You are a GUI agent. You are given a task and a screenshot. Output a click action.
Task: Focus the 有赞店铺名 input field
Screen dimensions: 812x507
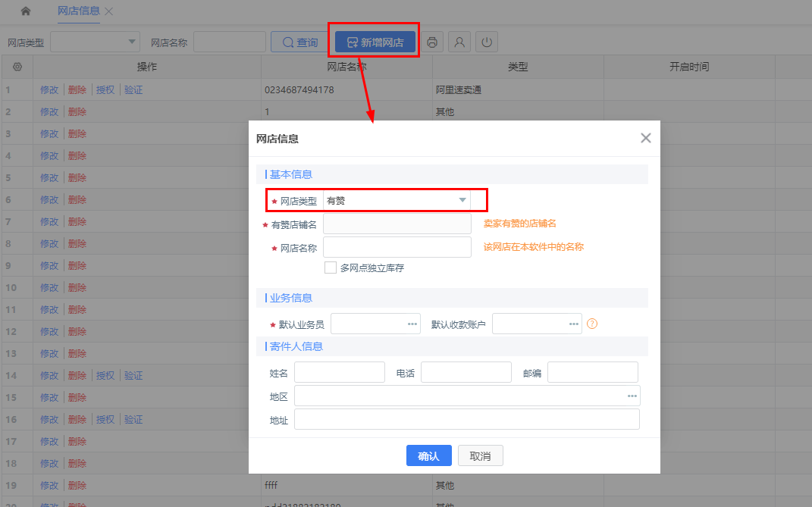coord(397,224)
